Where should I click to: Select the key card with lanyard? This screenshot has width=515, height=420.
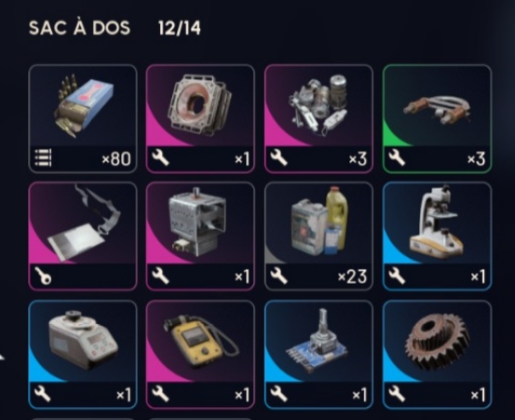pyautogui.click(x=83, y=237)
